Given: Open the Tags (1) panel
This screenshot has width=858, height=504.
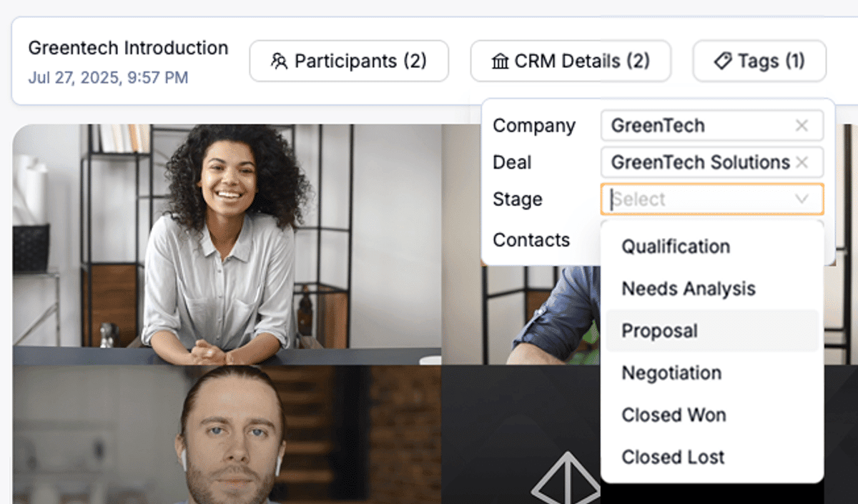Looking at the screenshot, I should click(x=759, y=61).
